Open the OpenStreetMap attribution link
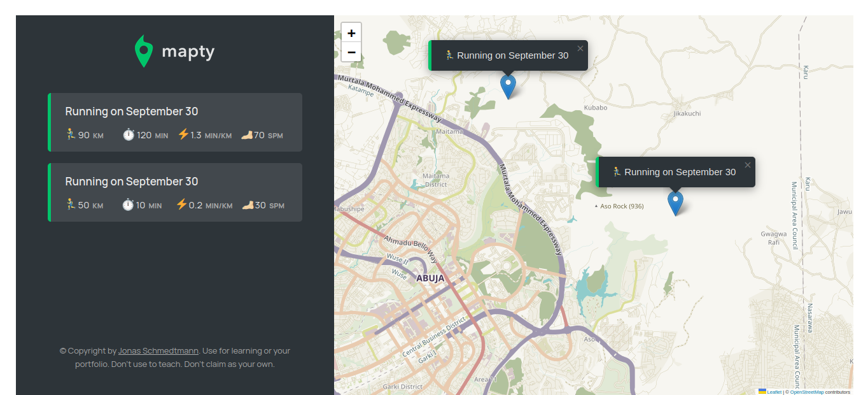 pyautogui.click(x=806, y=392)
